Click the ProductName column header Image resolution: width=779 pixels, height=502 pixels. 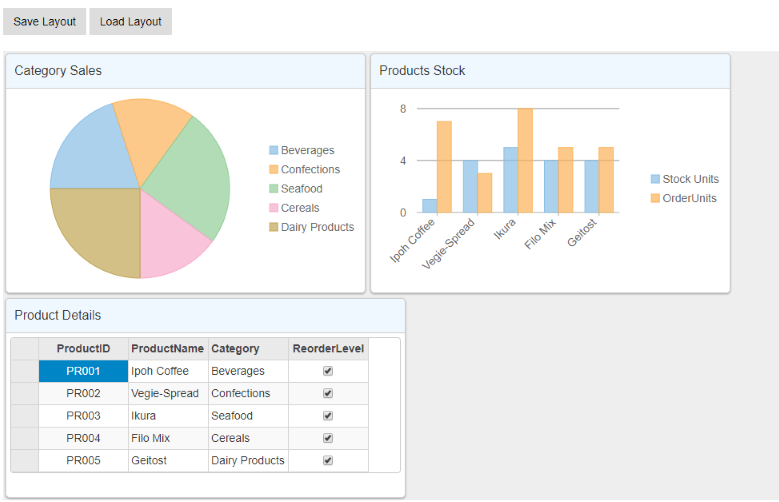[167, 349]
